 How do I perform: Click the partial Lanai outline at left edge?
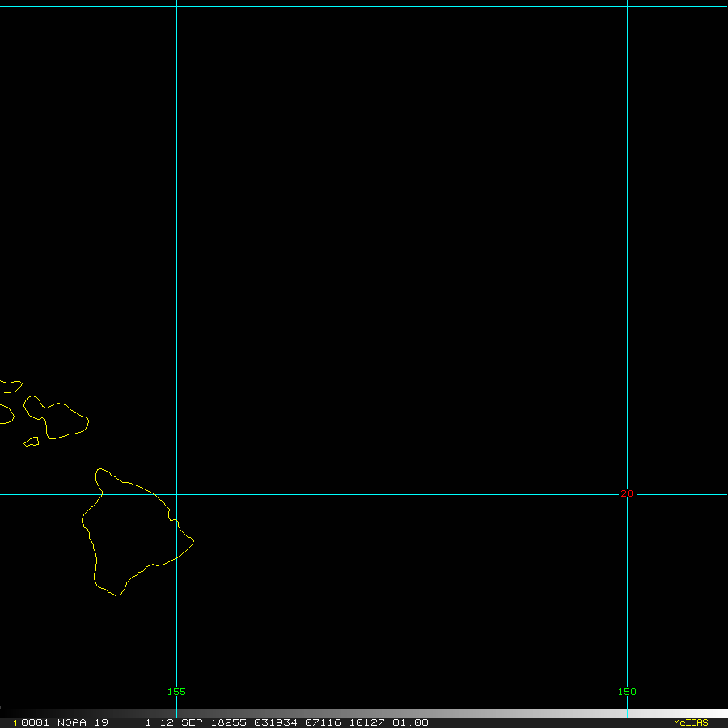pos(5,414)
